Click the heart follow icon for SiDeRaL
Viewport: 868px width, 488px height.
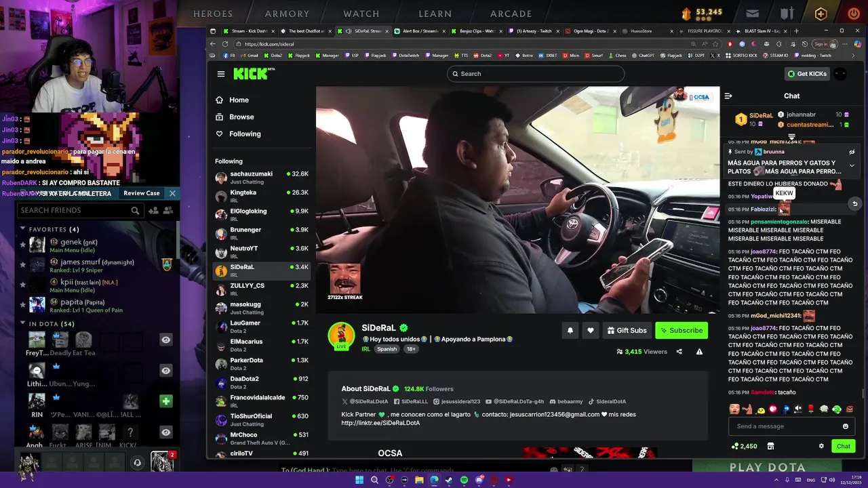click(x=590, y=330)
